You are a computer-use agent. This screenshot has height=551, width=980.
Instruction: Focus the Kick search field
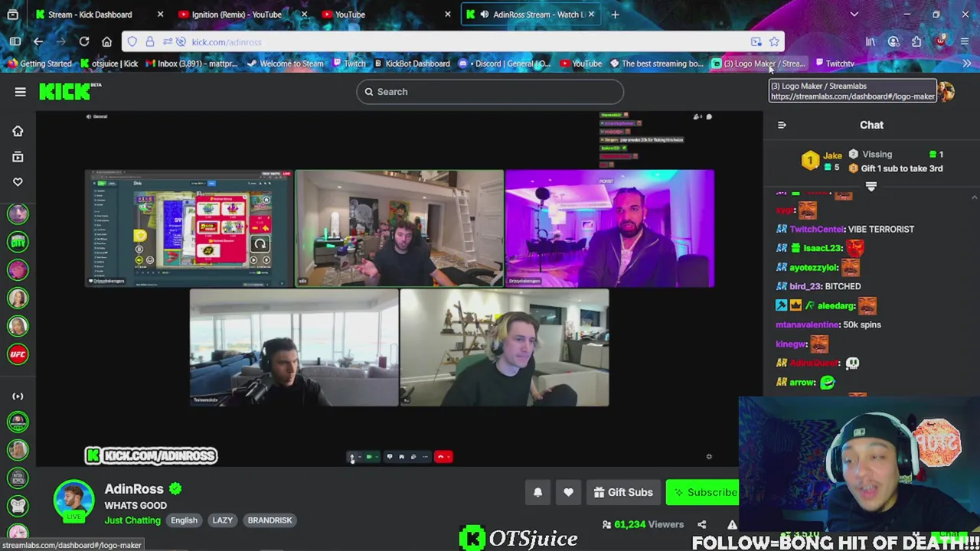click(x=490, y=92)
